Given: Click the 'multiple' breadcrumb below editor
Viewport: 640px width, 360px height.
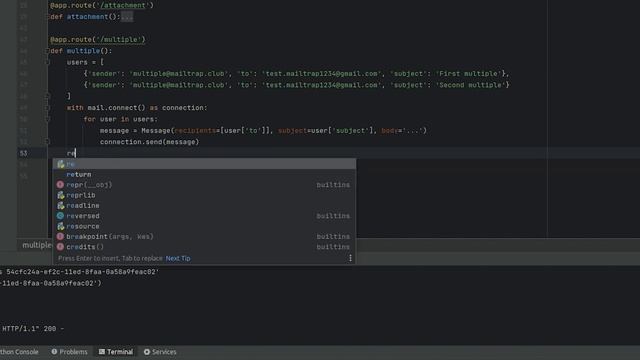Looking at the screenshot, I should (x=37, y=245).
